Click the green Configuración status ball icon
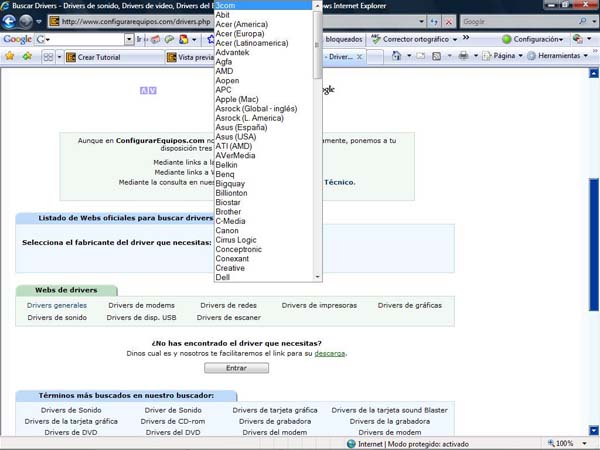 (x=506, y=39)
